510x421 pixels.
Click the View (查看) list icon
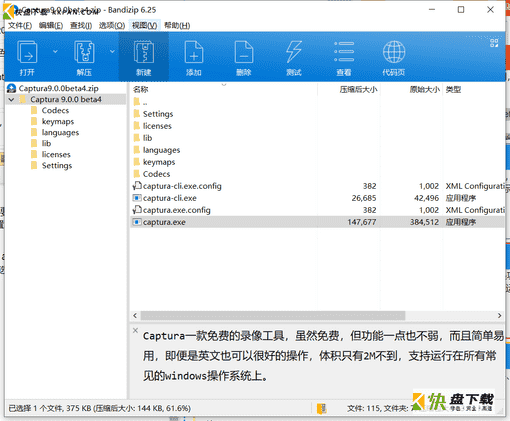point(344,52)
